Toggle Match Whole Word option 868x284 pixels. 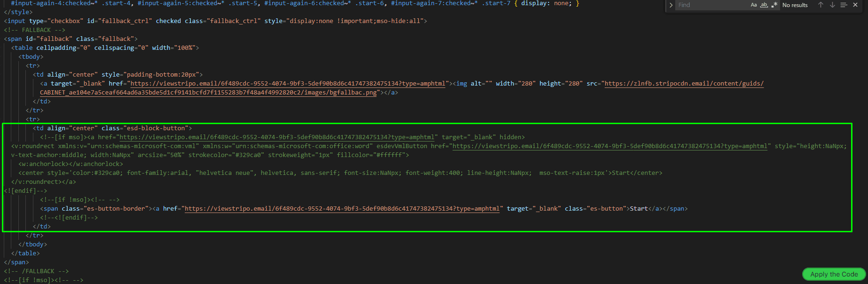point(764,5)
